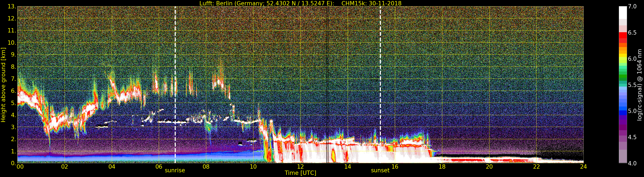
Task: Click the colorbar value '5.0'
Action: pos(632,111)
